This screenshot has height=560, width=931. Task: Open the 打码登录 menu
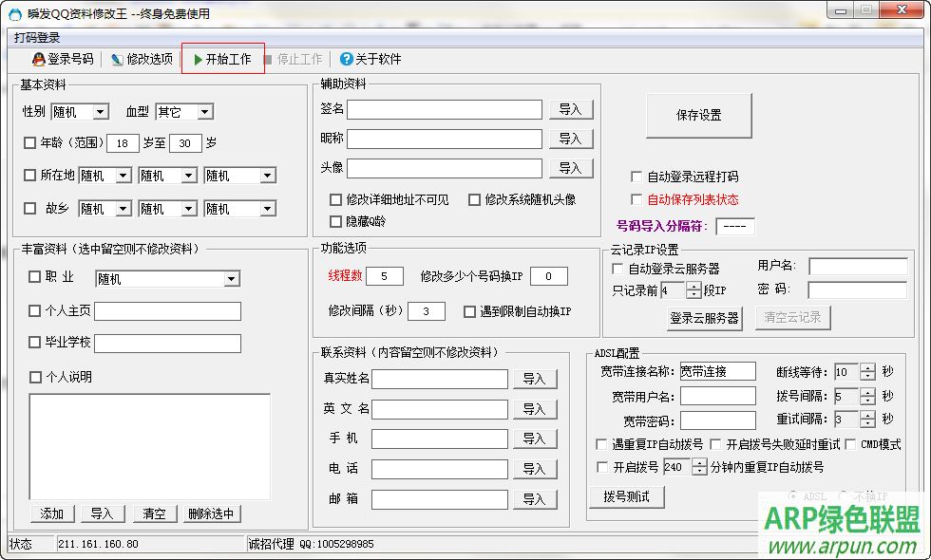click(37, 37)
